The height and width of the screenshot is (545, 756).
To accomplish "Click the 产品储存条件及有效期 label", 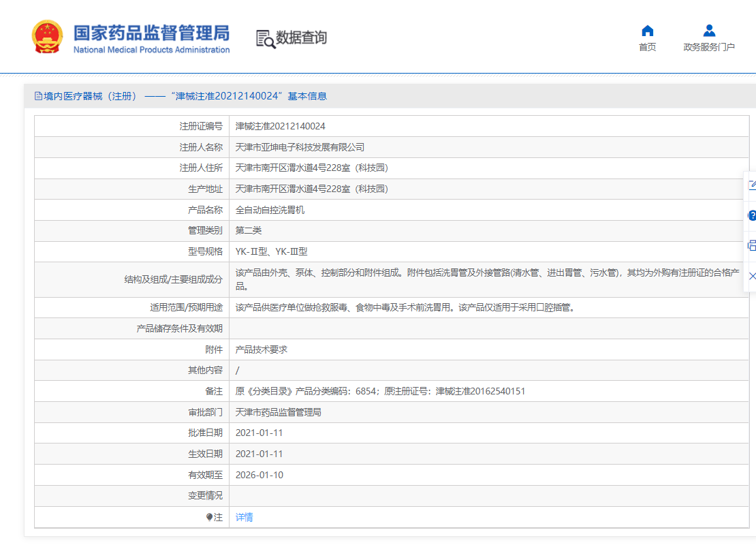I will pos(179,328).
